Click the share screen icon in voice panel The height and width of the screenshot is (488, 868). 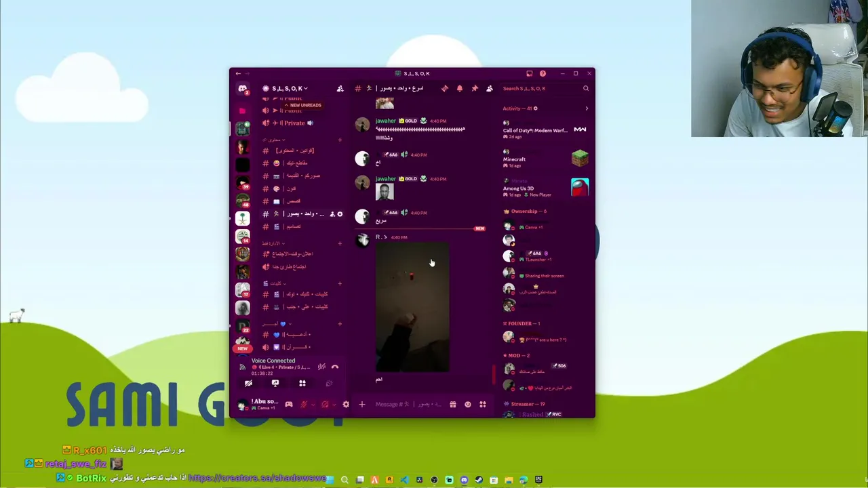click(275, 383)
